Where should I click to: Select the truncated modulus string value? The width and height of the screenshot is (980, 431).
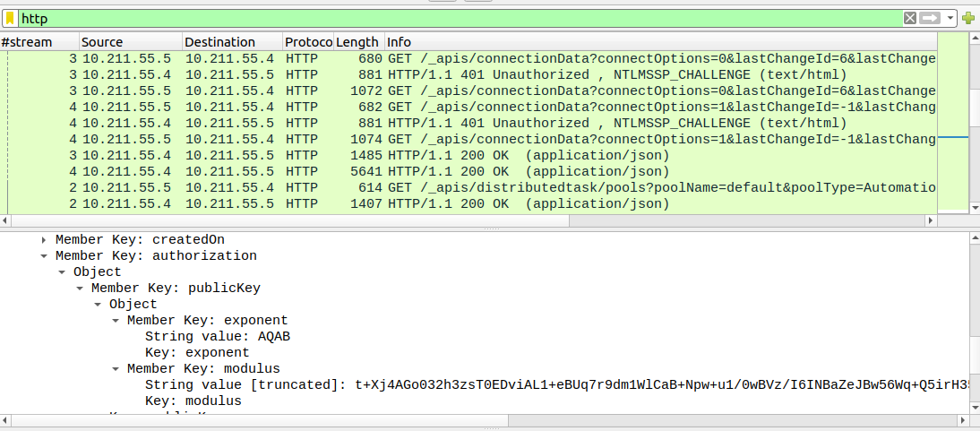[558, 384]
